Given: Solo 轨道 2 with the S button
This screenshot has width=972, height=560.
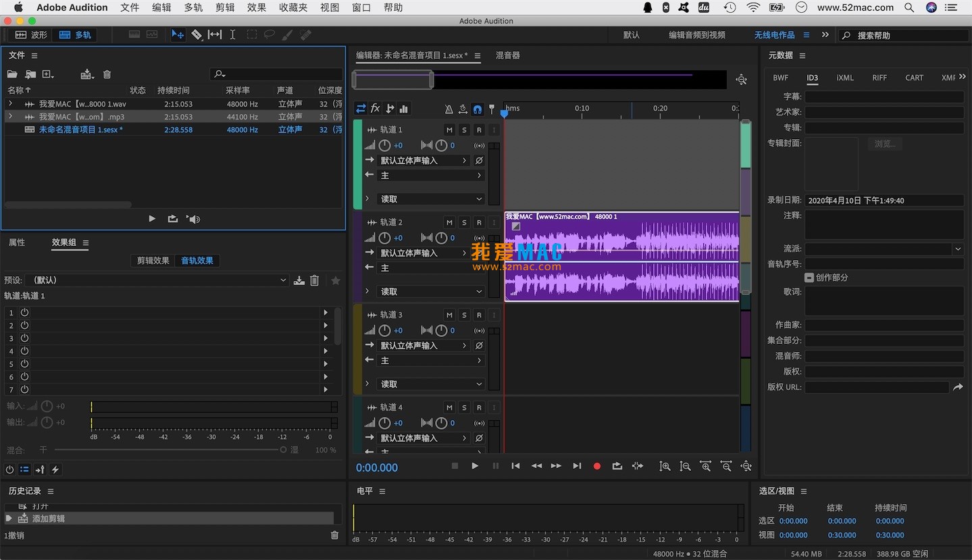Looking at the screenshot, I should [465, 222].
